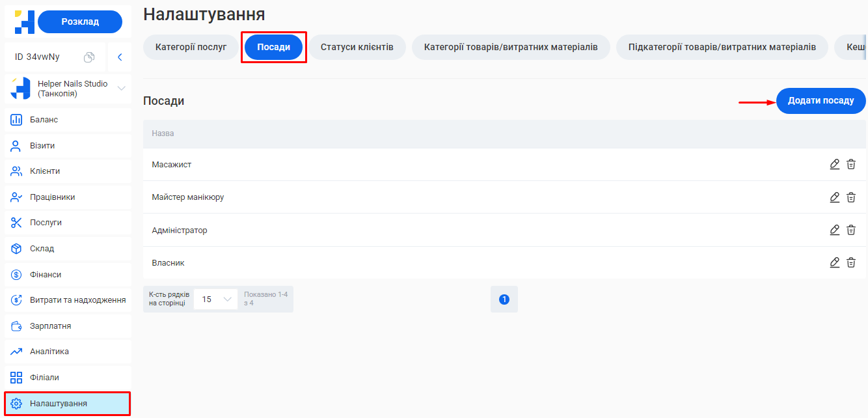
Task: Switch to the Статуси клієнтів tab
Action: [x=357, y=47]
